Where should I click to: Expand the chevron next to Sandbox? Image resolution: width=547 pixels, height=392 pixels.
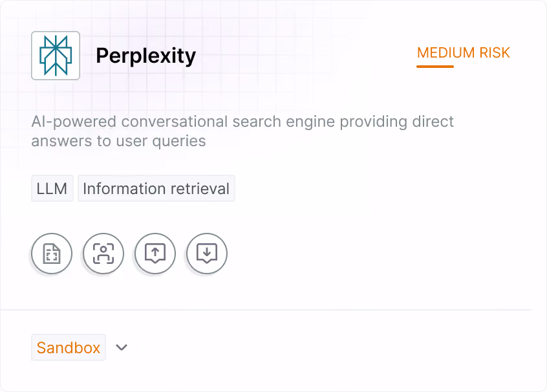(x=122, y=347)
